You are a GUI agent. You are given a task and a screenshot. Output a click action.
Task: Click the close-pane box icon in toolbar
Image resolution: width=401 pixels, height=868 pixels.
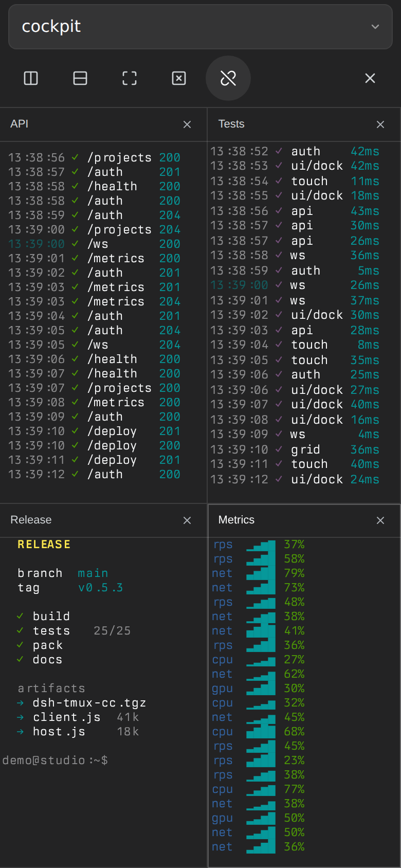point(179,78)
